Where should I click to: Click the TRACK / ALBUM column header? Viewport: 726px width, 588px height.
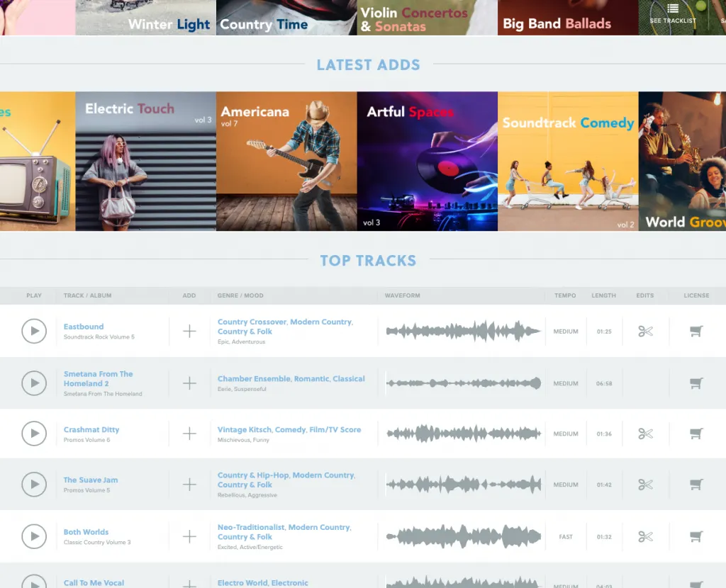click(x=87, y=295)
